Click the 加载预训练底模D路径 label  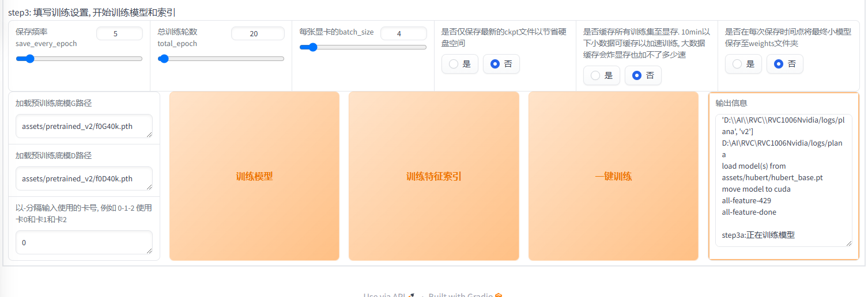pyautogui.click(x=54, y=155)
